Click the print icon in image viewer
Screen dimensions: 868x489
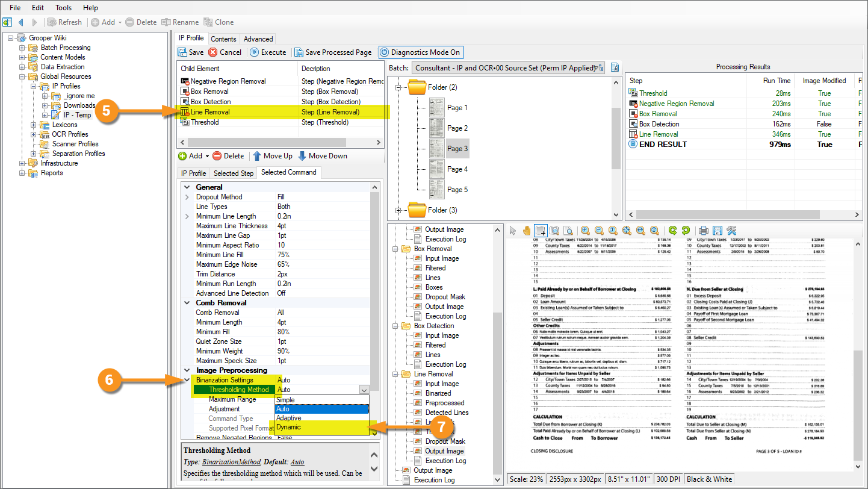click(703, 231)
